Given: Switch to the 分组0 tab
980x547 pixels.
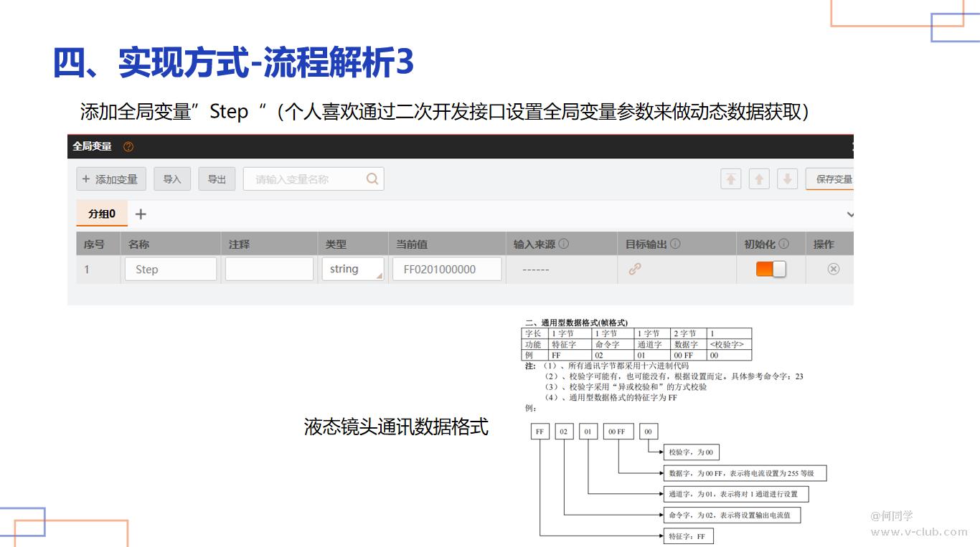Looking at the screenshot, I should pos(101,214).
